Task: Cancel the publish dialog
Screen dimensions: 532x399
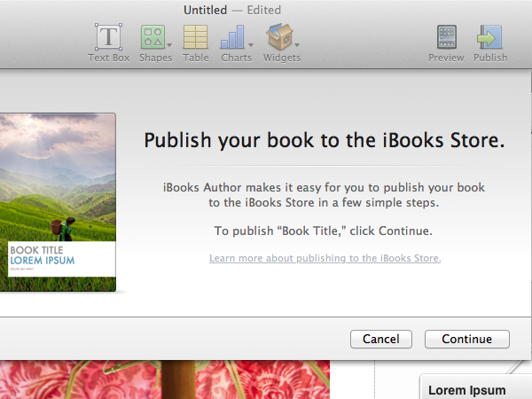Action: 381,339
